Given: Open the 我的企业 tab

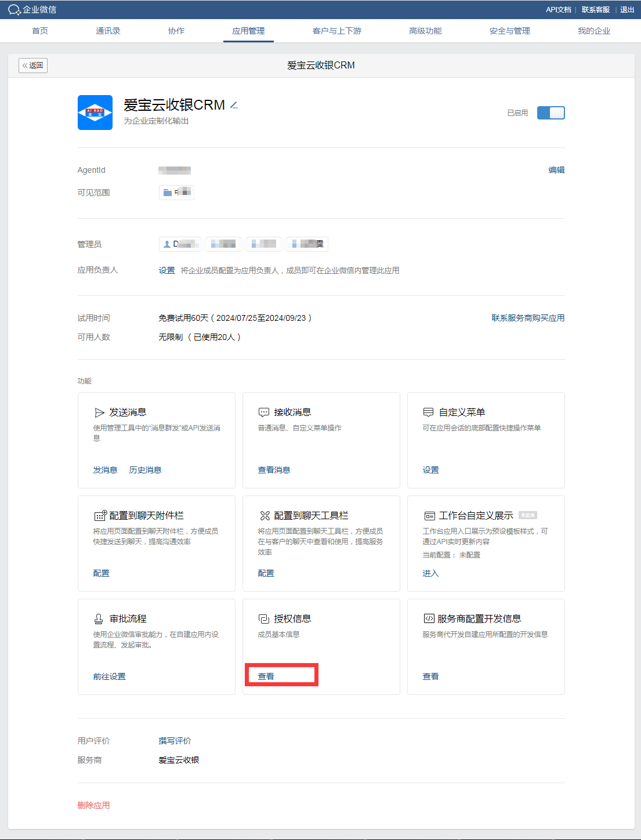Looking at the screenshot, I should click(x=594, y=31).
